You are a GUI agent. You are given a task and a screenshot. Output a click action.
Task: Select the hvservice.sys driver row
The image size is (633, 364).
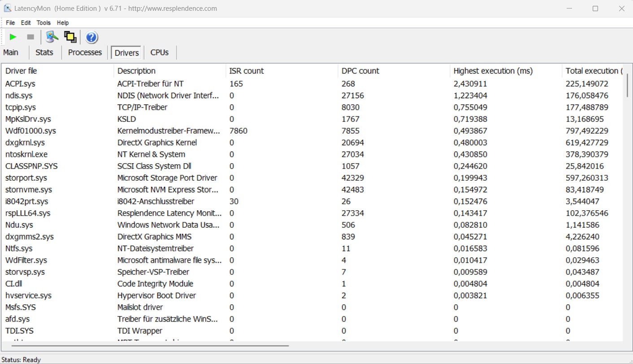pyautogui.click(x=312, y=295)
